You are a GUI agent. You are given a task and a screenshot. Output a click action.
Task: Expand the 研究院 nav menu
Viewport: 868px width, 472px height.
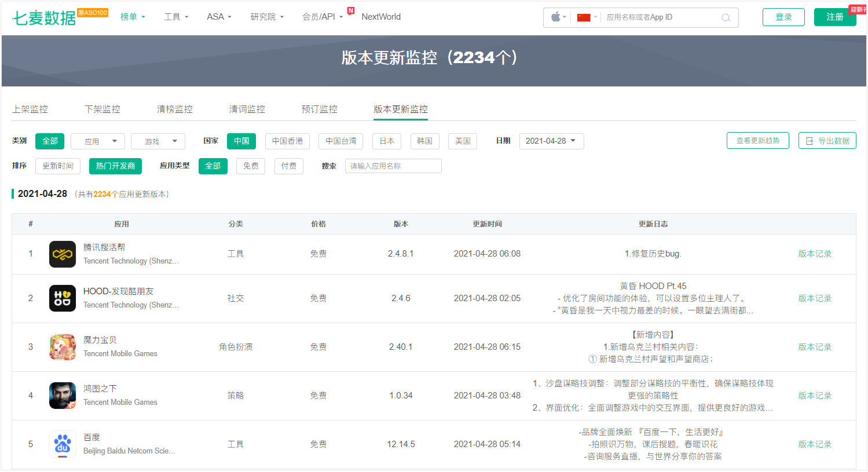pos(267,17)
